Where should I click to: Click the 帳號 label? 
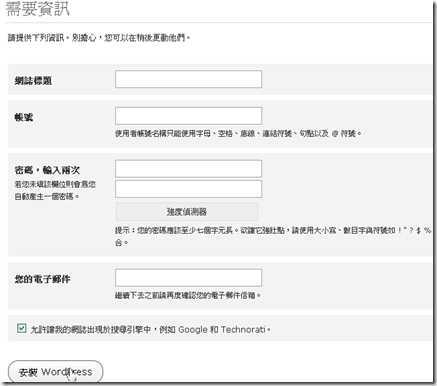(x=24, y=117)
